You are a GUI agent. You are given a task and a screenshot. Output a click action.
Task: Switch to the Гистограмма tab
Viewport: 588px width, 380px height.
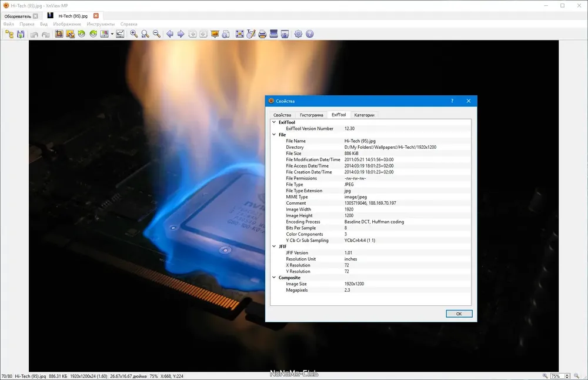[x=311, y=115]
